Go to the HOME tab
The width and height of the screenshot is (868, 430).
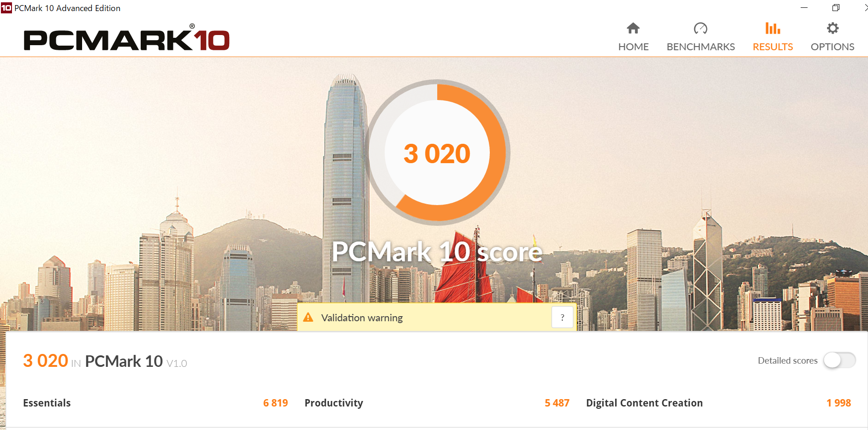click(x=633, y=47)
